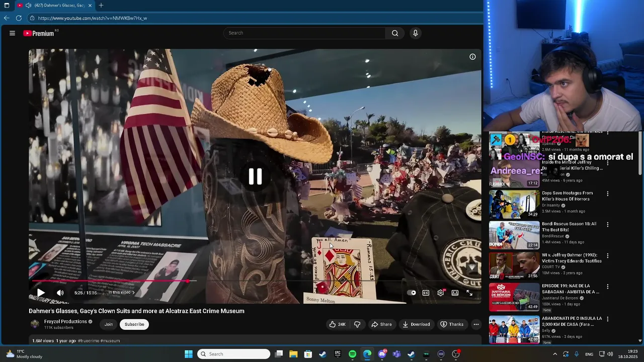Screen dimensions: 644x362
Task: Open the COURT TV channel name
Action: click(x=550, y=267)
